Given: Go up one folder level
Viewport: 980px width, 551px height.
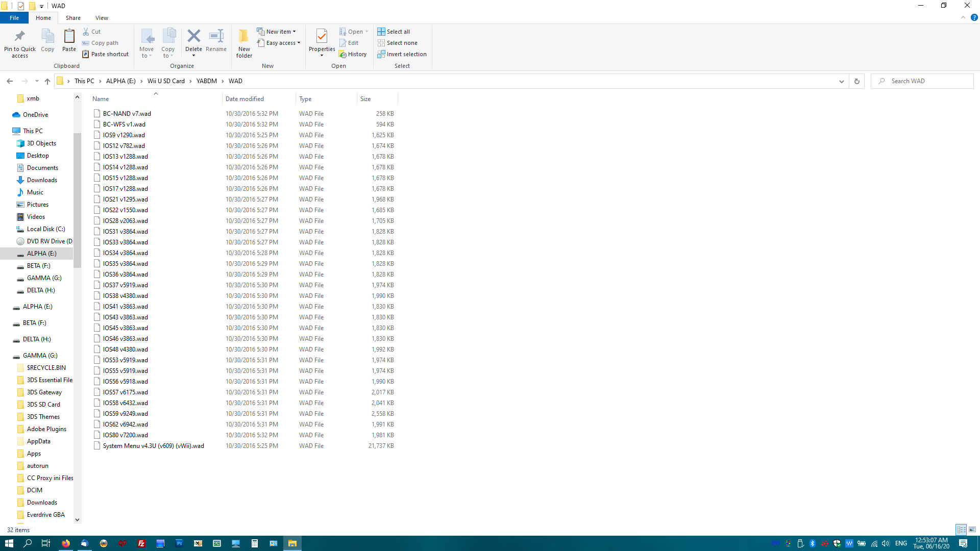Looking at the screenshot, I should pos(47,81).
